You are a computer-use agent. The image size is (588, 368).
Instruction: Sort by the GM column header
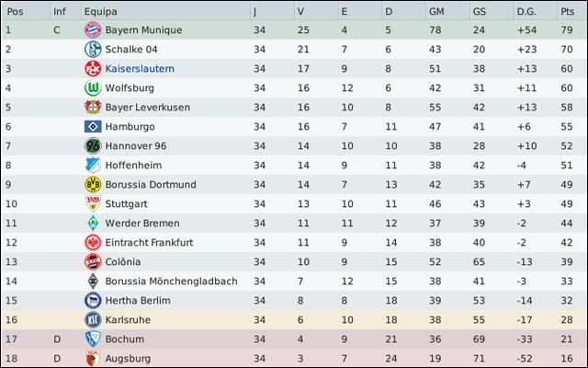[436, 11]
